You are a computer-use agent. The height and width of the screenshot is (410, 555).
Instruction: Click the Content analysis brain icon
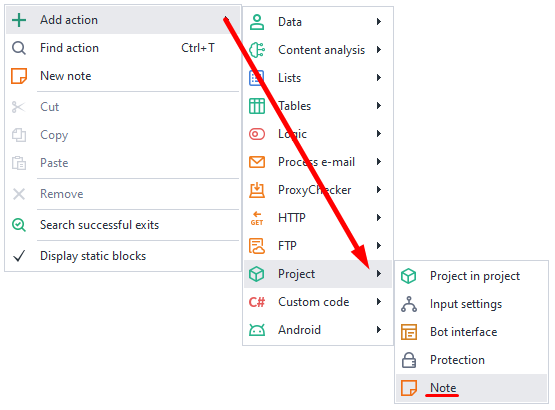coord(257,50)
